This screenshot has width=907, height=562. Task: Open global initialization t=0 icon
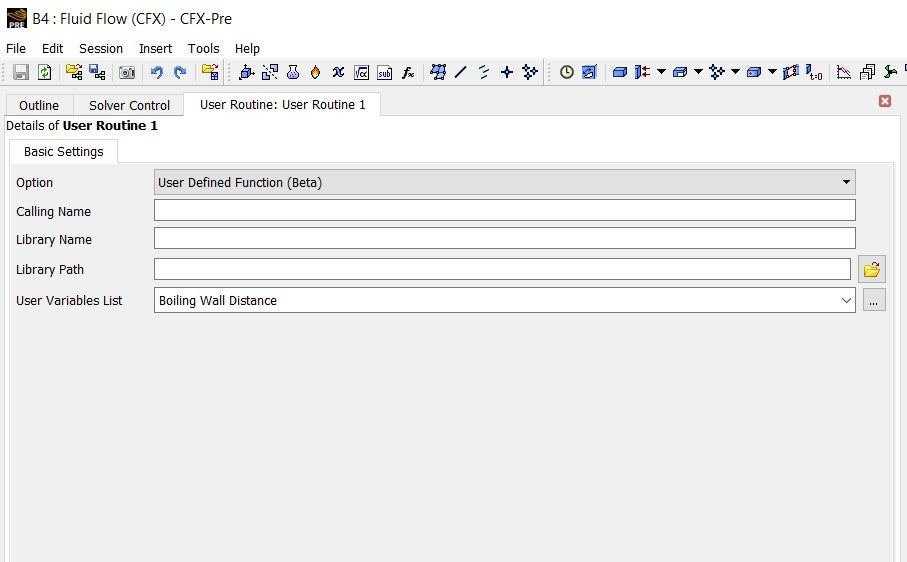814,72
